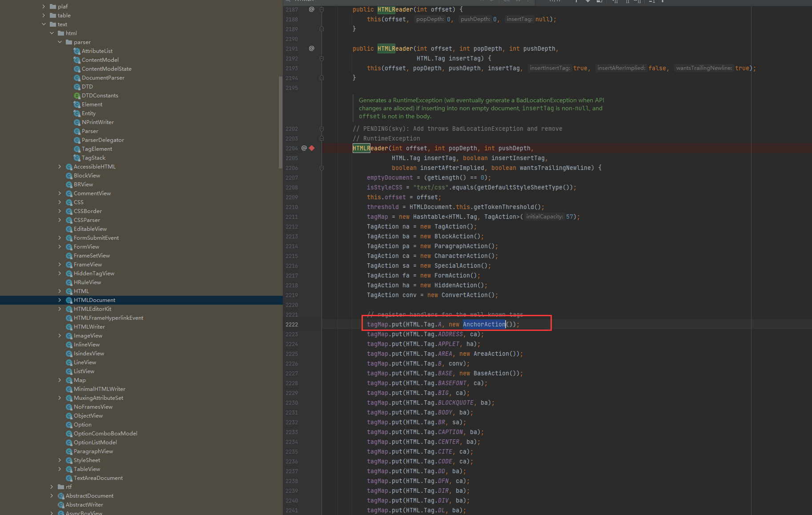
Task: Click the html package folder icon
Action: pyautogui.click(x=61, y=33)
